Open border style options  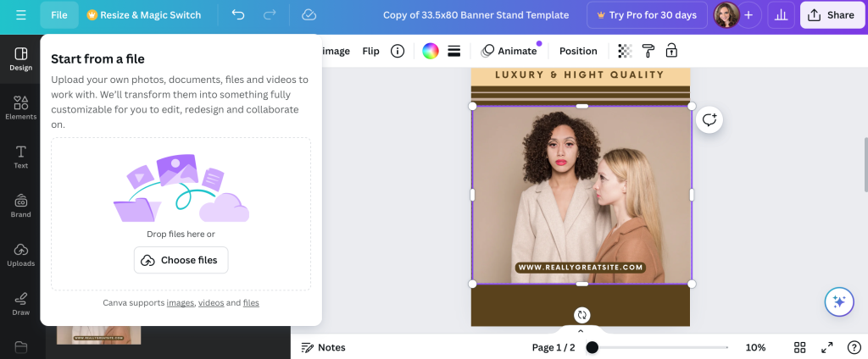[454, 51]
